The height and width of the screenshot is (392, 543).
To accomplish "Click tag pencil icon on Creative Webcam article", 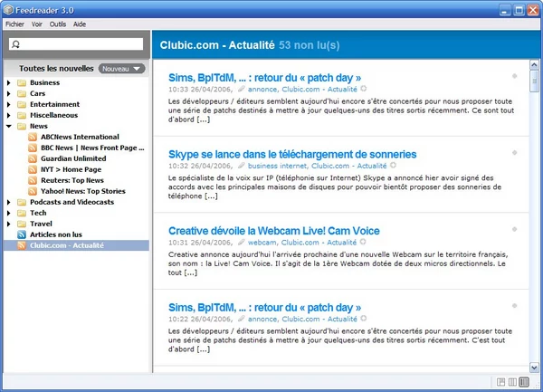I will pos(241,242).
